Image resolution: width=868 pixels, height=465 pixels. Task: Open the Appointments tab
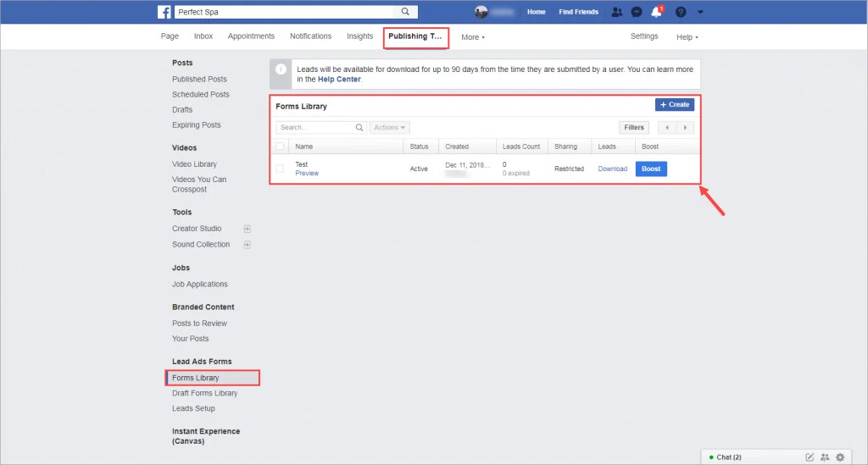coord(251,36)
